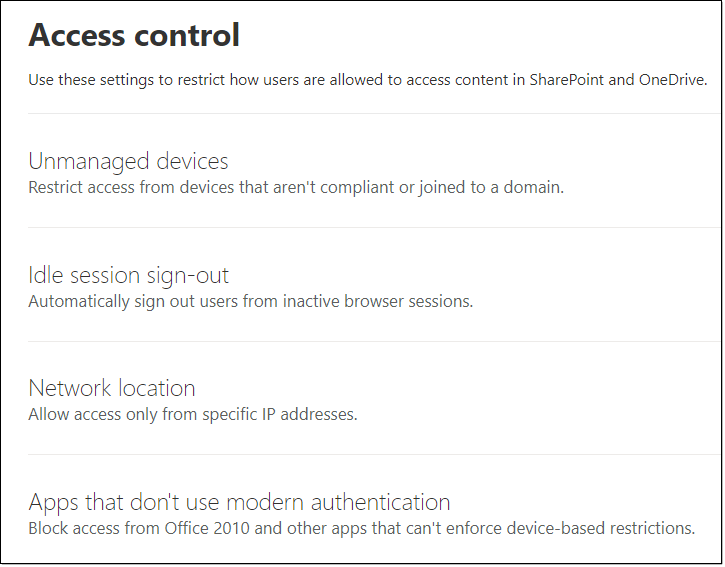Open the Unmanaged devices setting
Image resolution: width=725 pixels, height=567 pixels.
pyautogui.click(x=128, y=161)
